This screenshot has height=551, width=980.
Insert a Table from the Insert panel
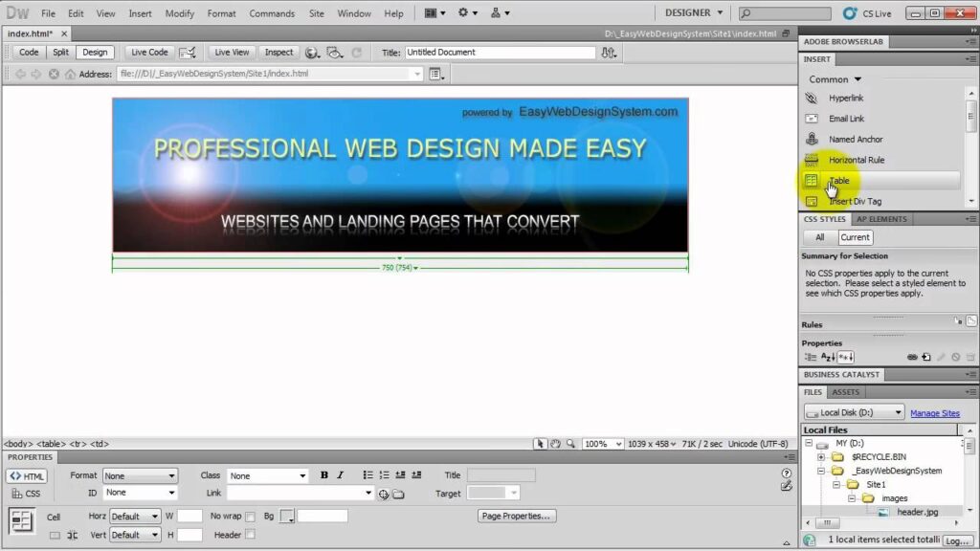pos(838,181)
